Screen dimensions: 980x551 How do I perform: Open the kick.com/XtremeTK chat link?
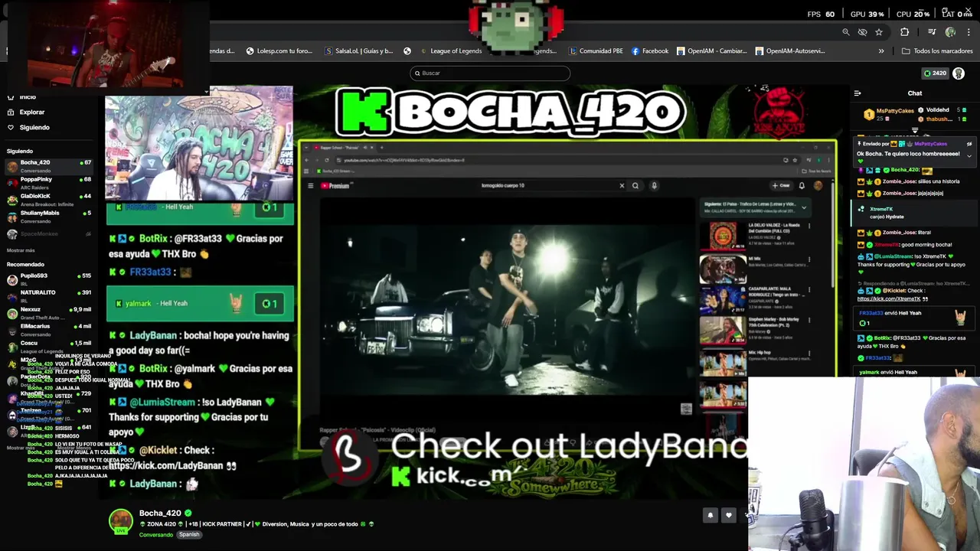point(888,298)
